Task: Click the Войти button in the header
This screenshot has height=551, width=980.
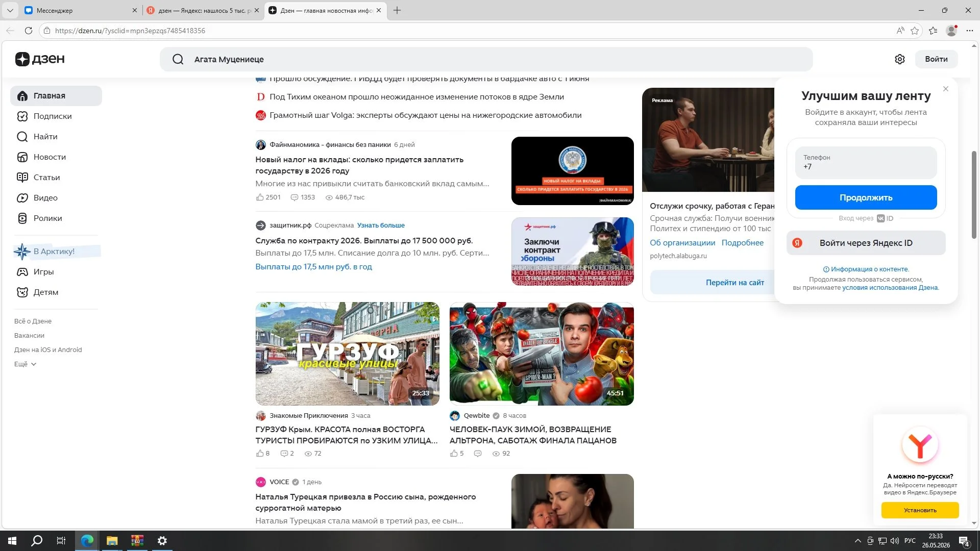Action: click(936, 59)
